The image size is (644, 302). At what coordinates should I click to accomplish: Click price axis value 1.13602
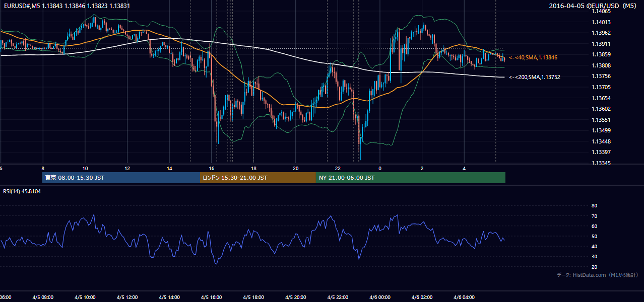click(x=602, y=109)
